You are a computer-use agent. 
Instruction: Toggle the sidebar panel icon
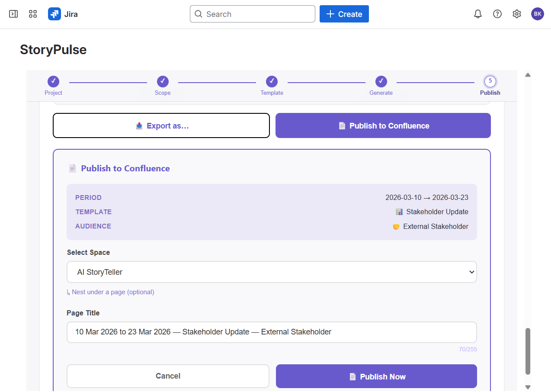[x=13, y=14]
